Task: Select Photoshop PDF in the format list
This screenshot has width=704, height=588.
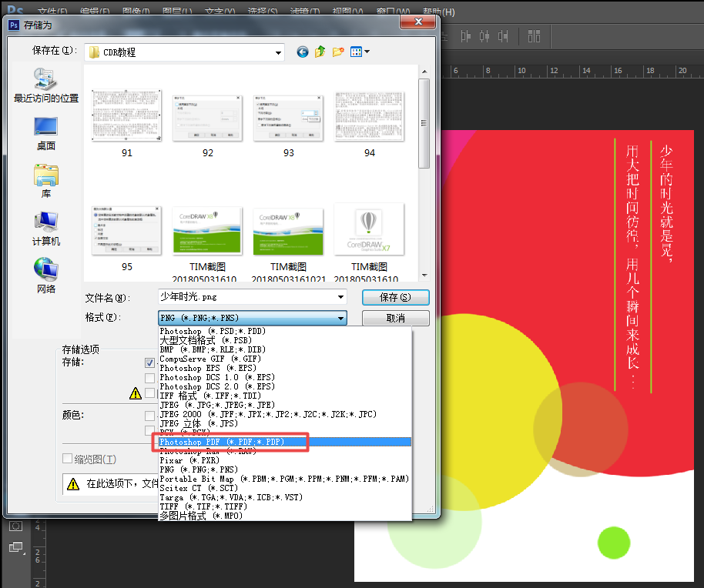Action: [230, 442]
